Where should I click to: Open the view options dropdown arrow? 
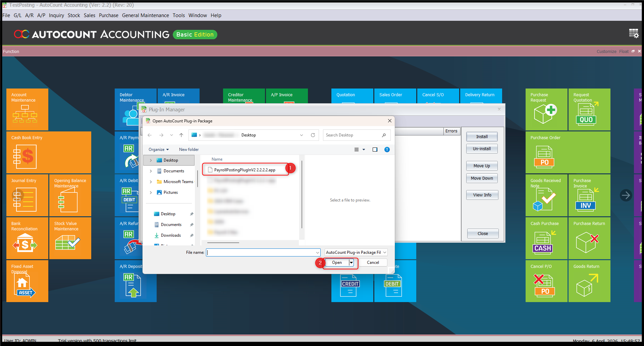pos(364,150)
